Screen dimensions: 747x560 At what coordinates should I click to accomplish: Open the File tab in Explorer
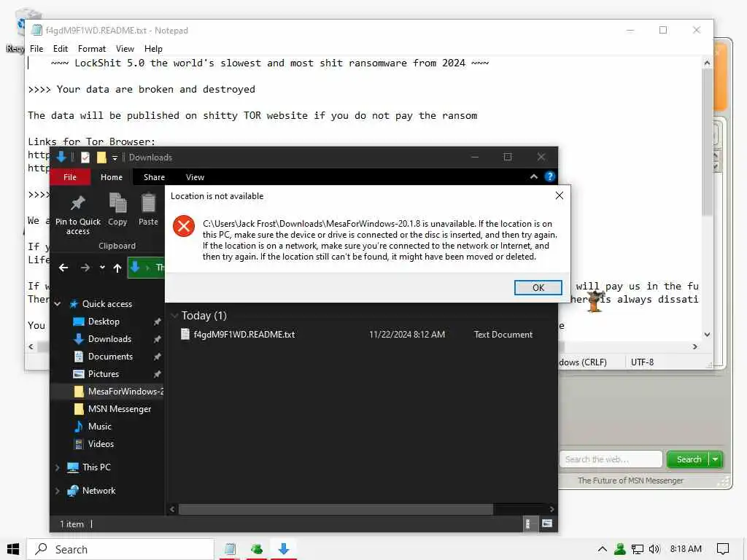point(70,177)
